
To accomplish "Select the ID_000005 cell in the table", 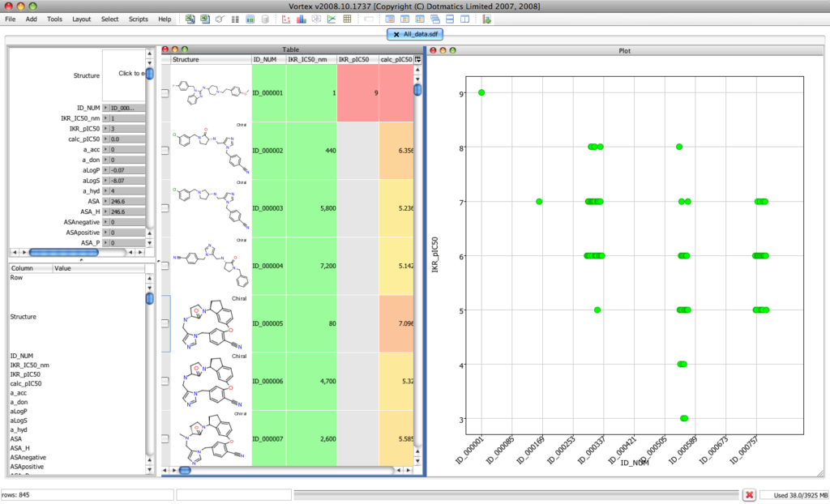I will (268, 324).
